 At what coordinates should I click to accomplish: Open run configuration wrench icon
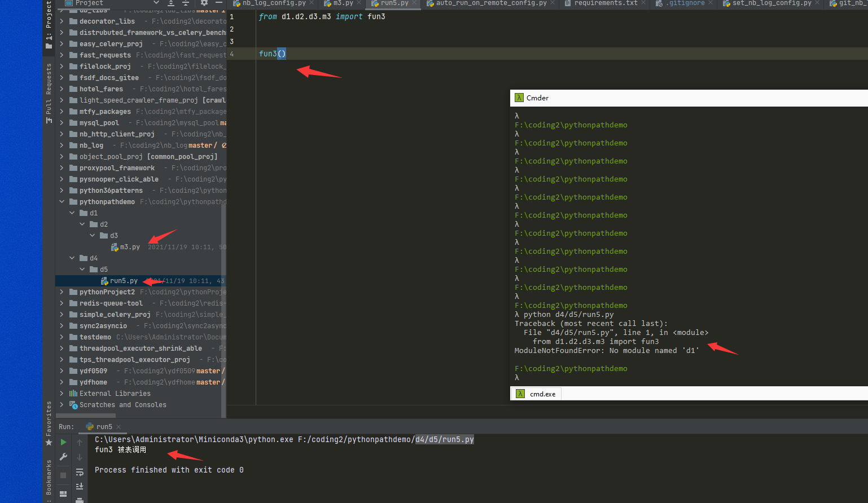pyautogui.click(x=63, y=457)
